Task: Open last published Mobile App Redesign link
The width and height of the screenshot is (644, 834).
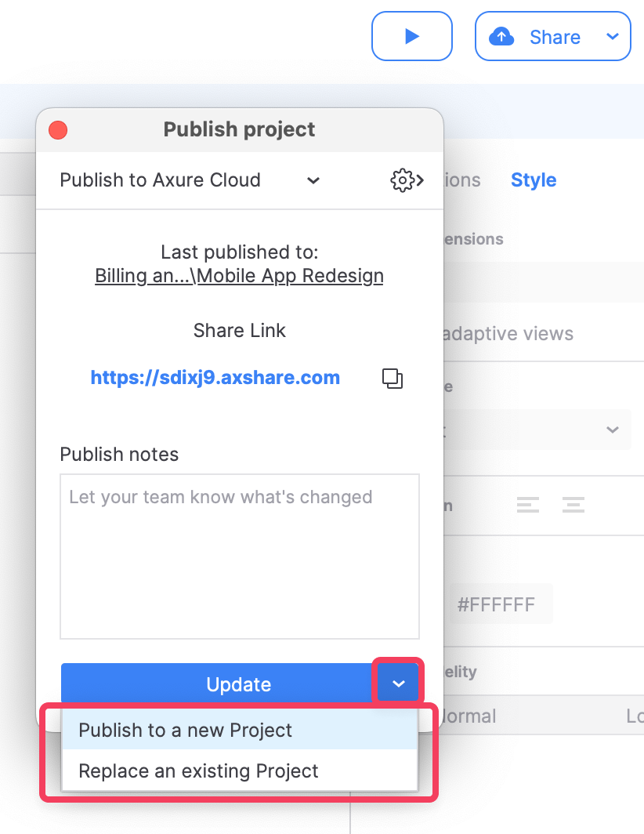Action: [x=239, y=276]
